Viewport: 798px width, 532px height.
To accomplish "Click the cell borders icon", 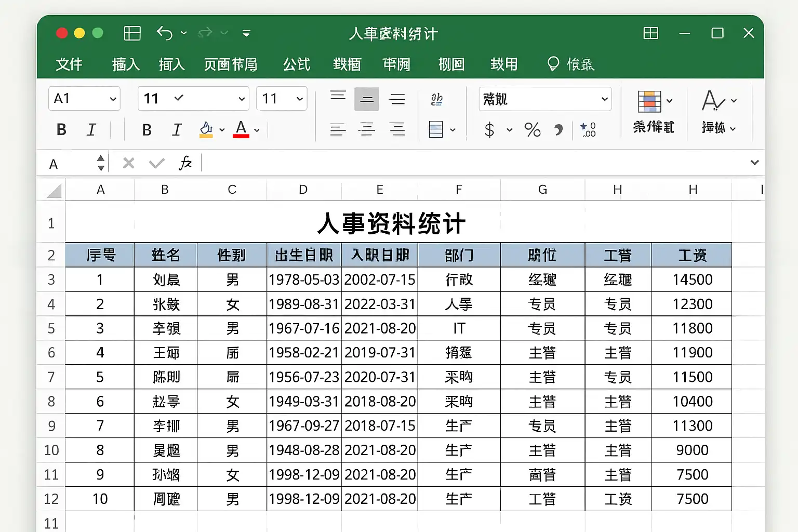I will coord(436,129).
